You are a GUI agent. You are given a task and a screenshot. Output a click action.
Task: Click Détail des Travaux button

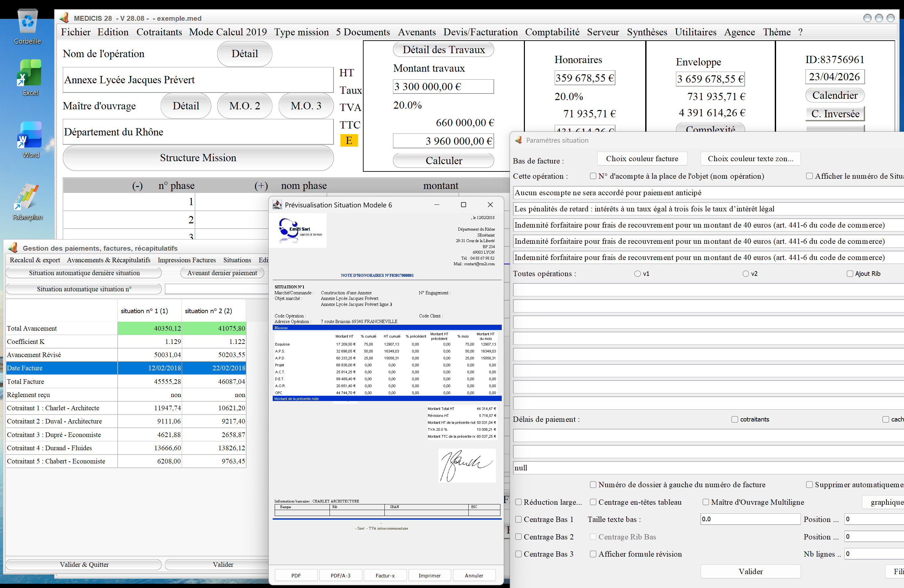tap(443, 49)
